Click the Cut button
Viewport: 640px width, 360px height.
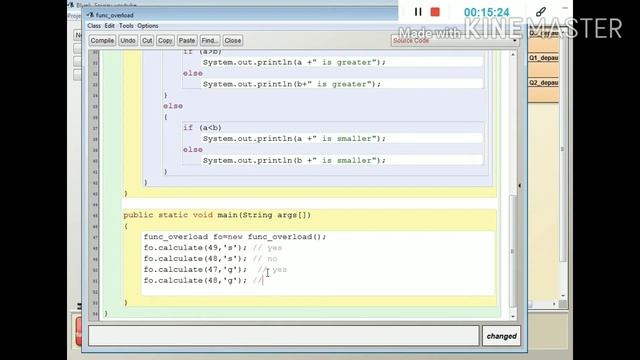click(147, 40)
